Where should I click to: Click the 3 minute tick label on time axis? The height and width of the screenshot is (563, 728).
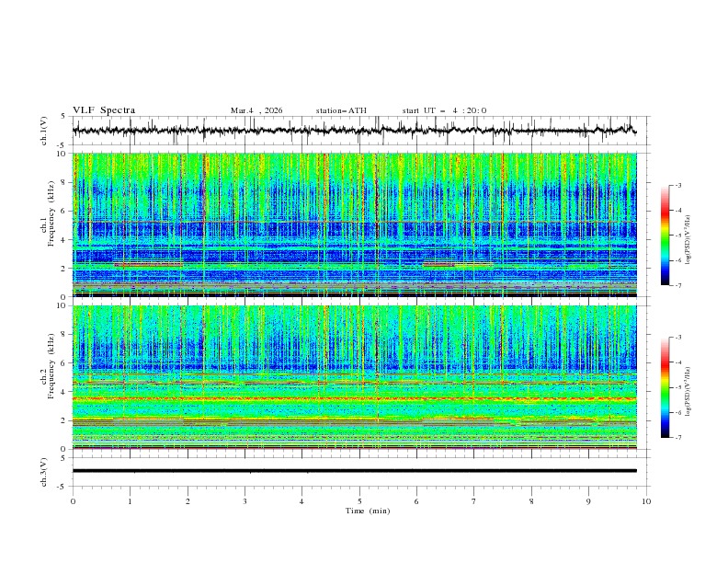coord(245,501)
